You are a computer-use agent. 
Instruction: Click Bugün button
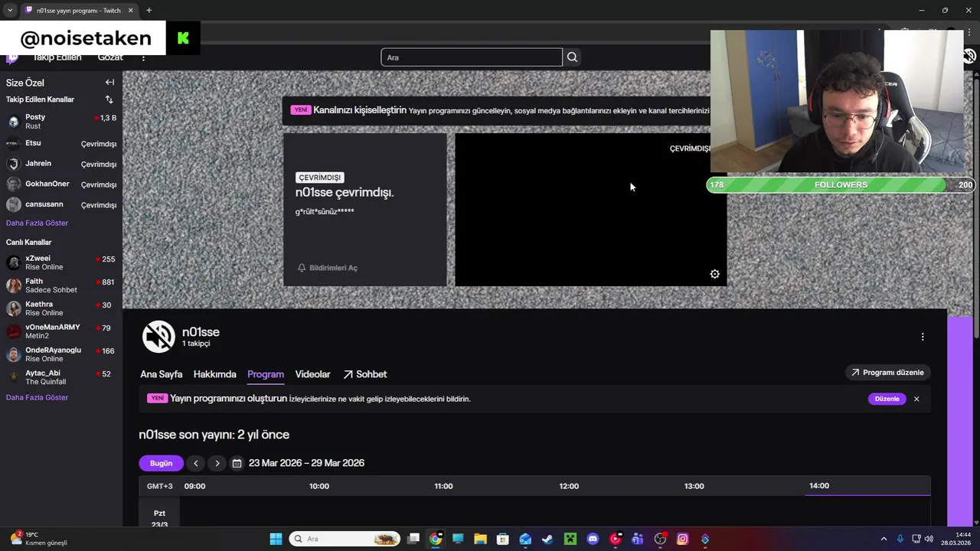[x=161, y=463]
